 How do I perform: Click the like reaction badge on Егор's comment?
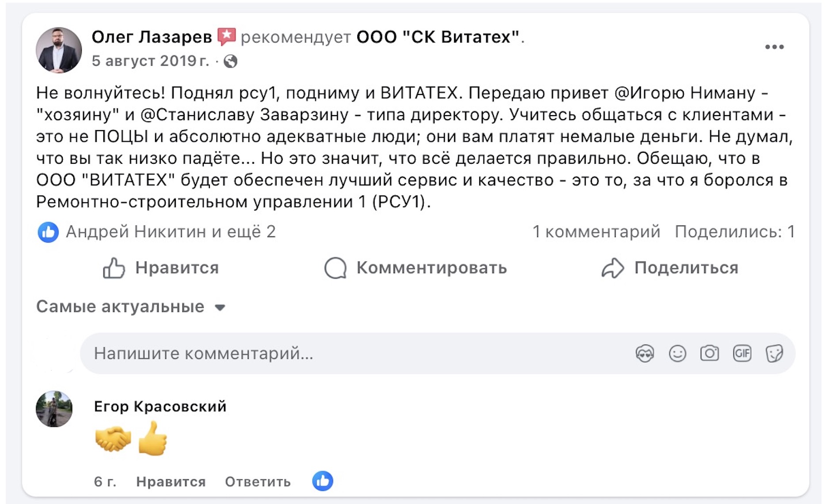(322, 481)
